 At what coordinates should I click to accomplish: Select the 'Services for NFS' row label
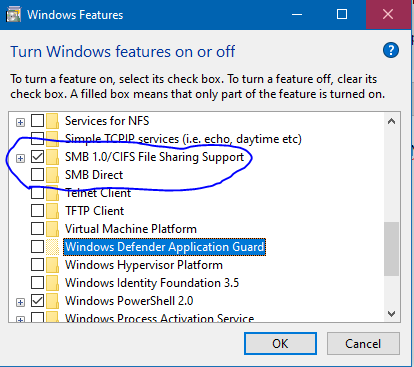click(107, 121)
